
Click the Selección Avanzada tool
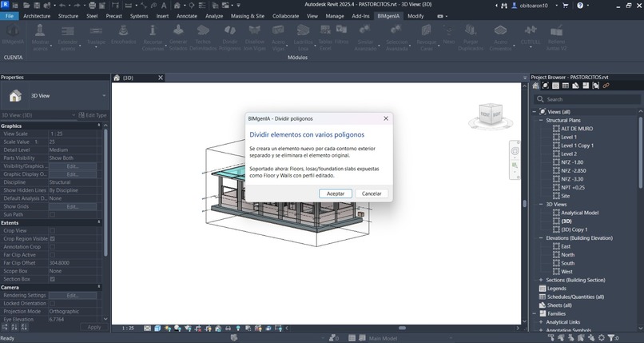click(396, 38)
